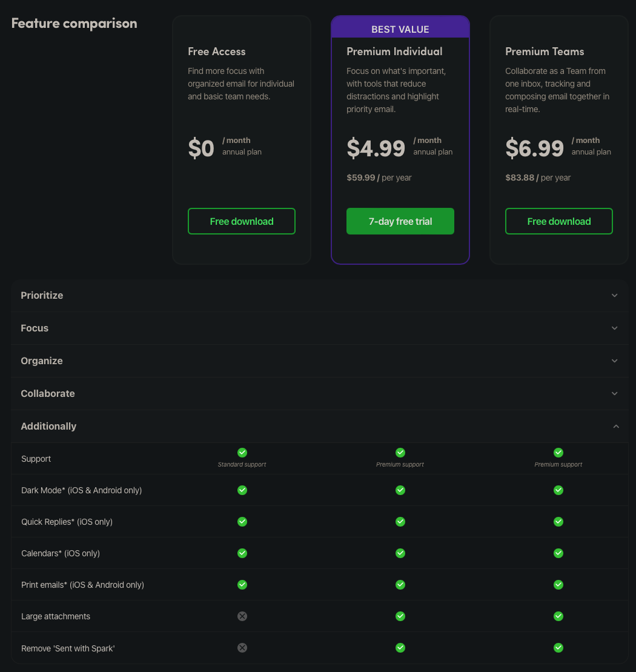Click the Large attachments row label
This screenshot has width=636, height=672.
56,616
